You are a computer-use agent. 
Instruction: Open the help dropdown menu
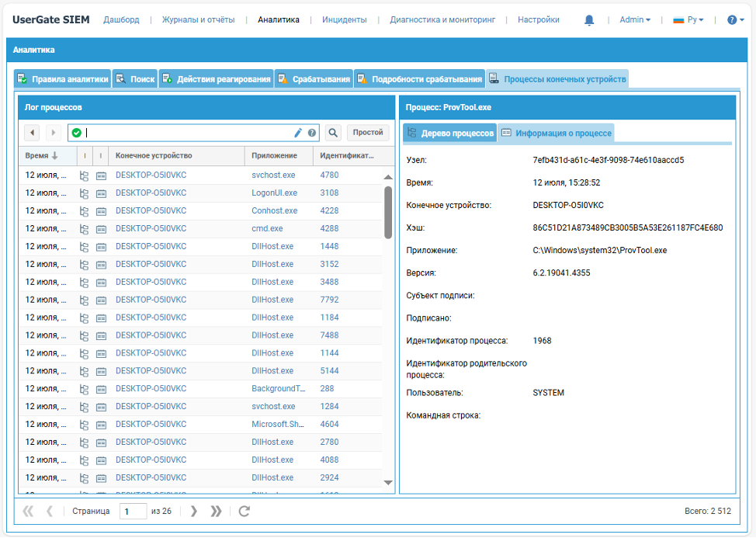tap(735, 20)
